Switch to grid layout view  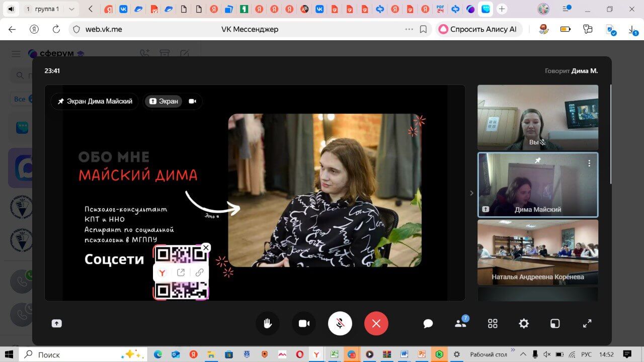click(493, 324)
